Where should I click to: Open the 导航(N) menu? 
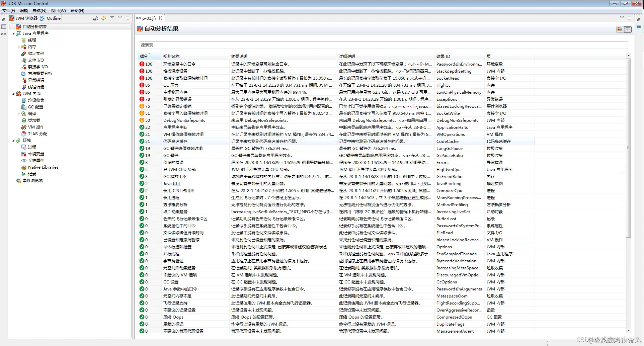(39, 10)
